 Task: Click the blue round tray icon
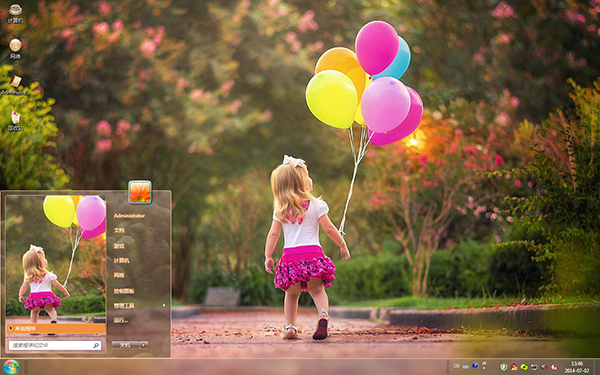(x=475, y=366)
